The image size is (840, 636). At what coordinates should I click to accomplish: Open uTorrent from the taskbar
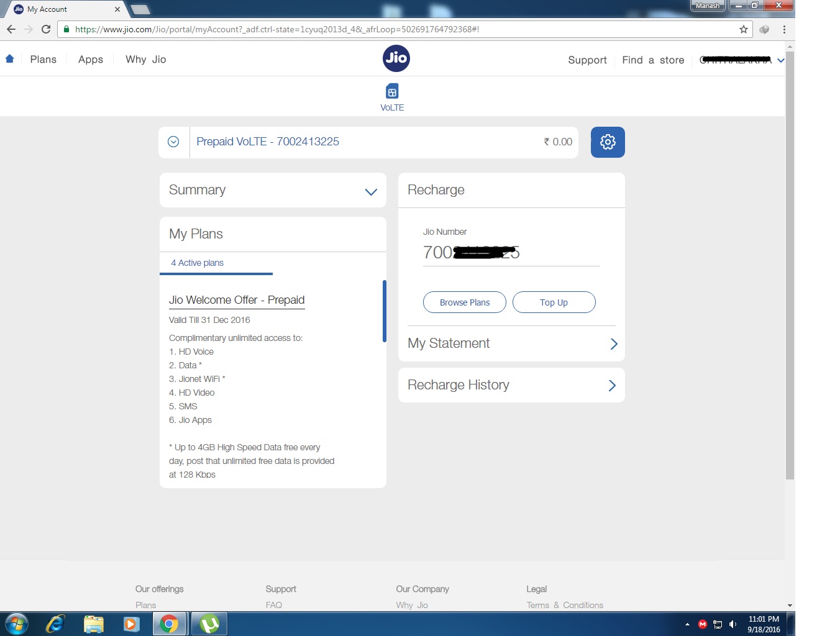[209, 624]
